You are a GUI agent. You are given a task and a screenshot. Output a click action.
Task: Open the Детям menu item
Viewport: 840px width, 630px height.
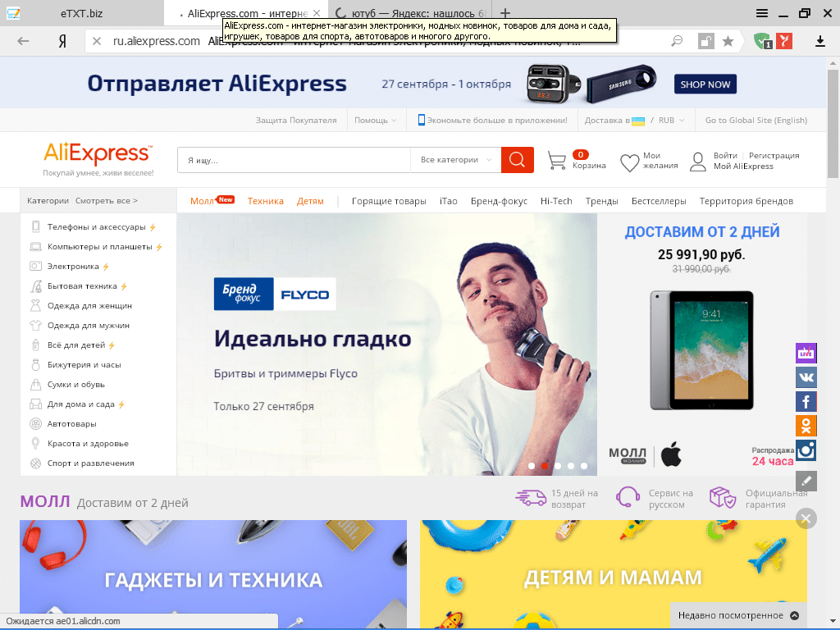[310, 201]
